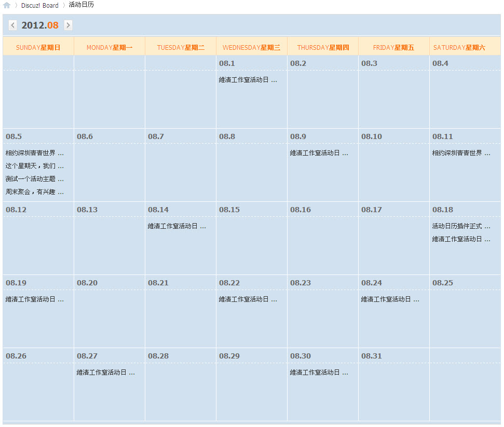This screenshot has width=504, height=427.
Task: Open 維清工作室活动日 event on 08.19
Action: point(34,299)
